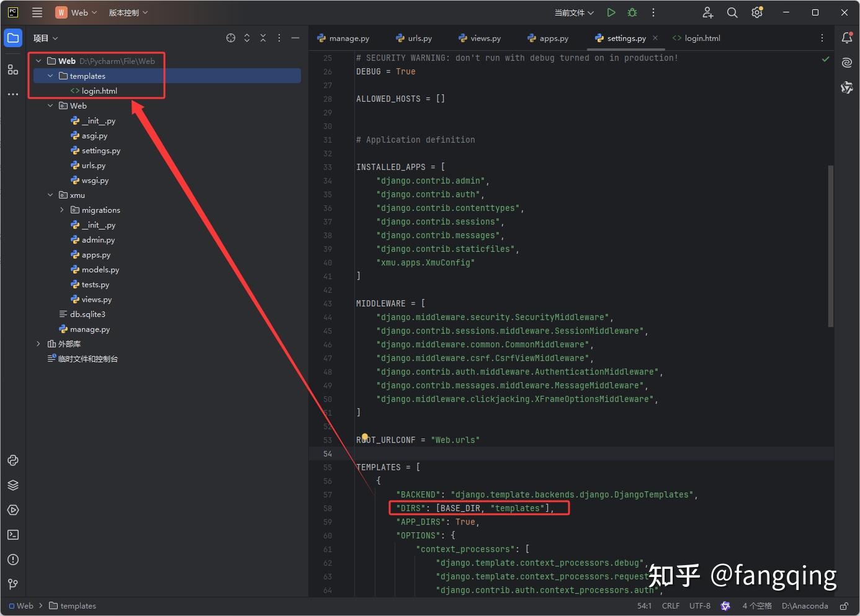Open the 版本控制 dropdown

[128, 12]
